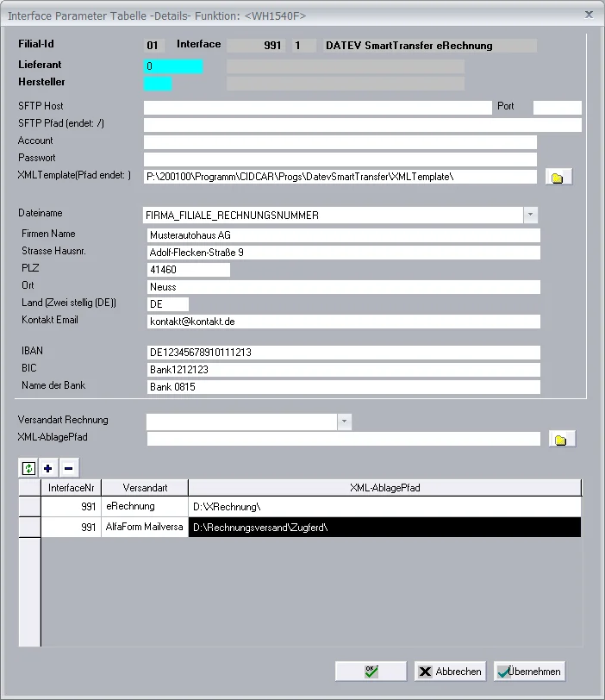Select the AlfaForm Mailversa cell
The width and height of the screenshot is (605, 700).
click(x=145, y=528)
